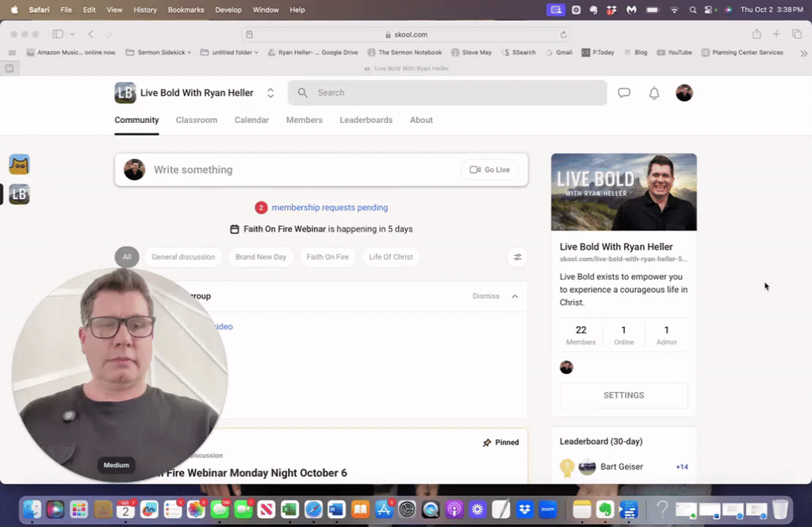Switch to the Classroom tab
This screenshot has height=527, width=812.
[x=196, y=120]
